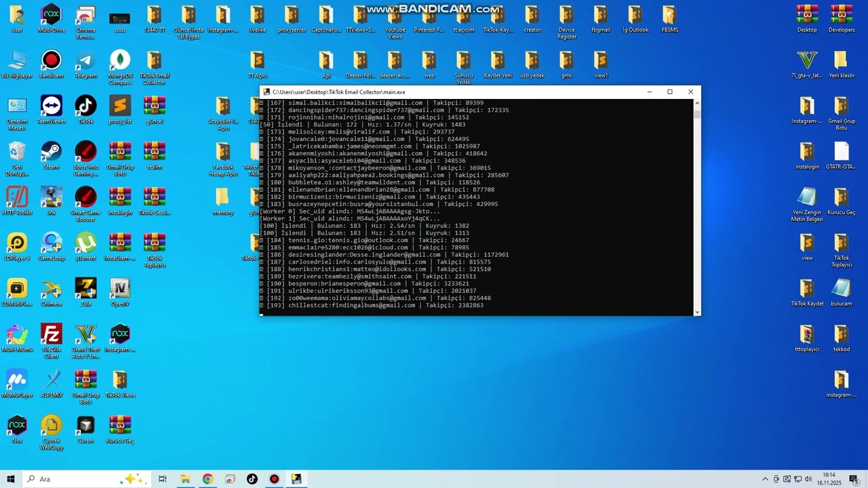Select the TeamViewer desktop icon

point(52,110)
